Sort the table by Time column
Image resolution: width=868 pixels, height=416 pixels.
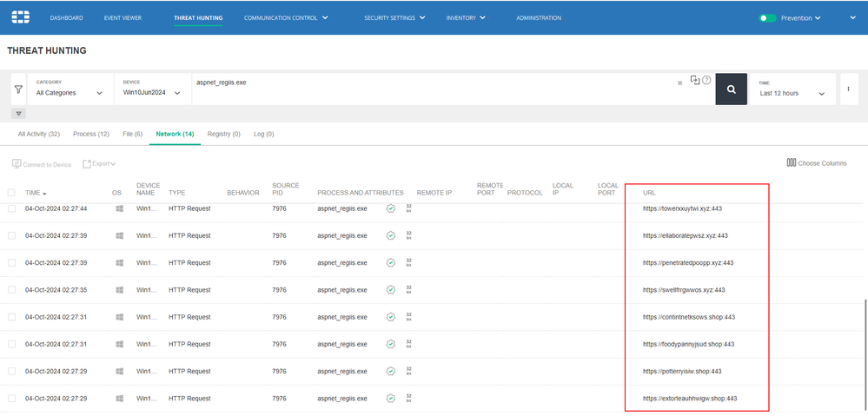[36, 193]
